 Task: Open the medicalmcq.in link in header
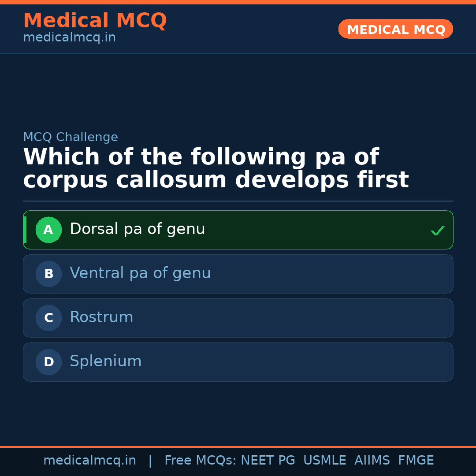pos(69,37)
